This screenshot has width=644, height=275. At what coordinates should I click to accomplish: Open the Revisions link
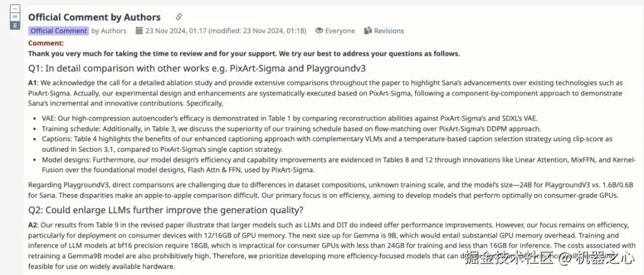389,31
